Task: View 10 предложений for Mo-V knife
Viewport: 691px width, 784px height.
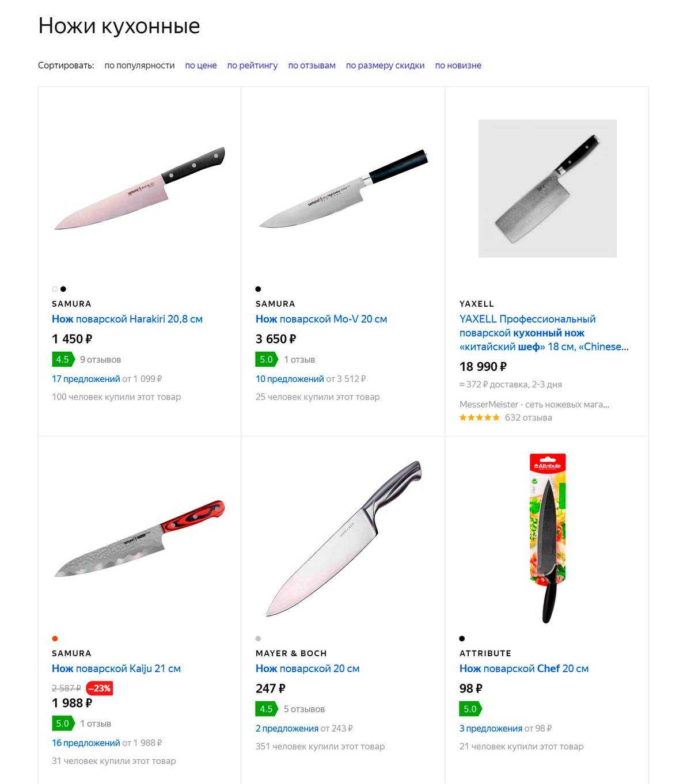Action: (x=290, y=379)
